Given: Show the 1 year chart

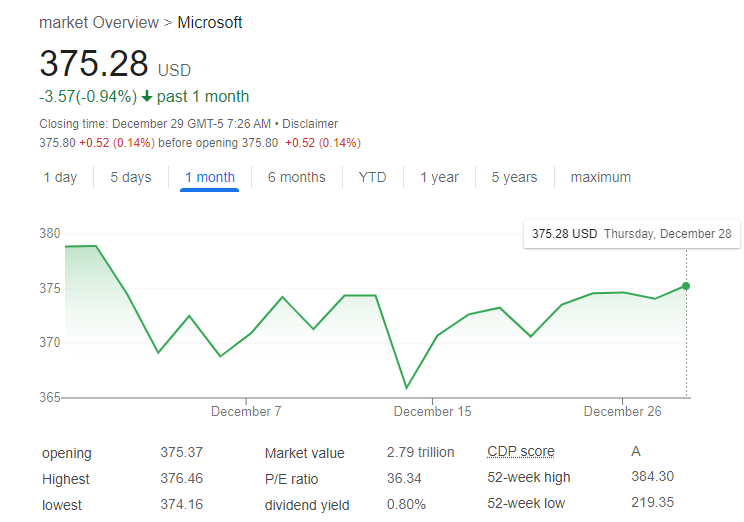Looking at the screenshot, I should pos(439,177).
